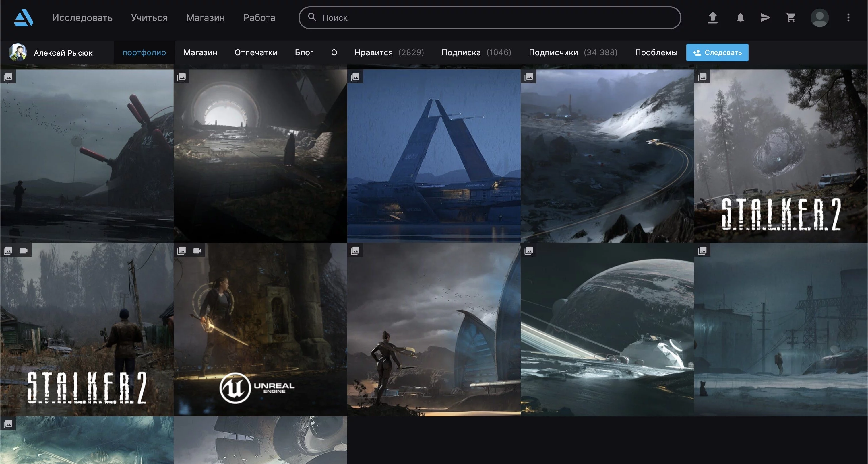Open glowing tunnel artwork thumbnail
This screenshot has height=464, width=868.
[260, 156]
